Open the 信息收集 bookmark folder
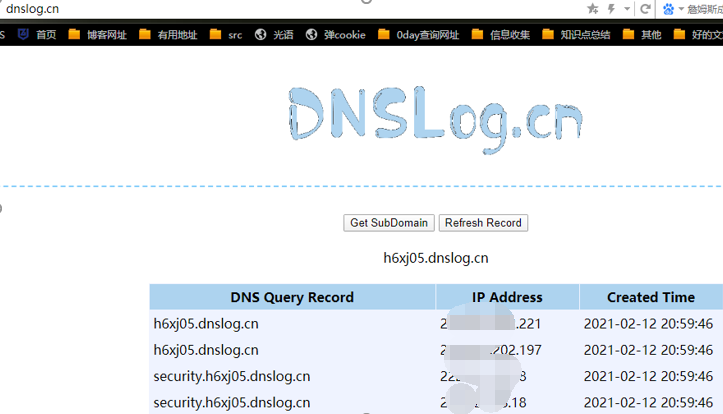723x414 pixels. [x=501, y=35]
